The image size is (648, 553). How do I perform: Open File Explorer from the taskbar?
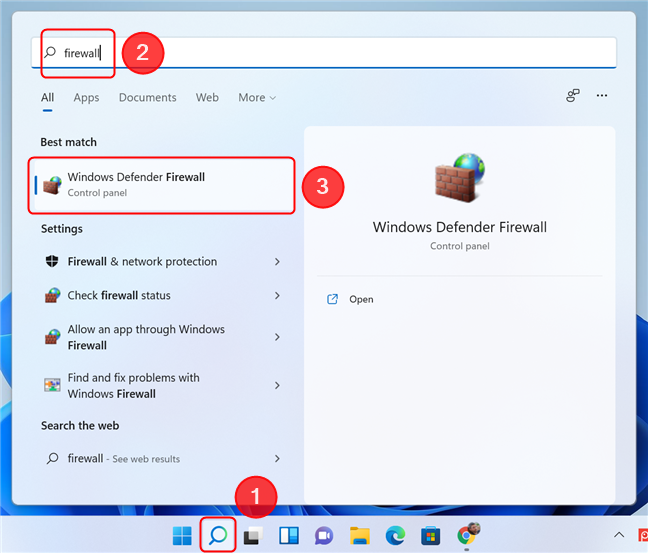(359, 535)
